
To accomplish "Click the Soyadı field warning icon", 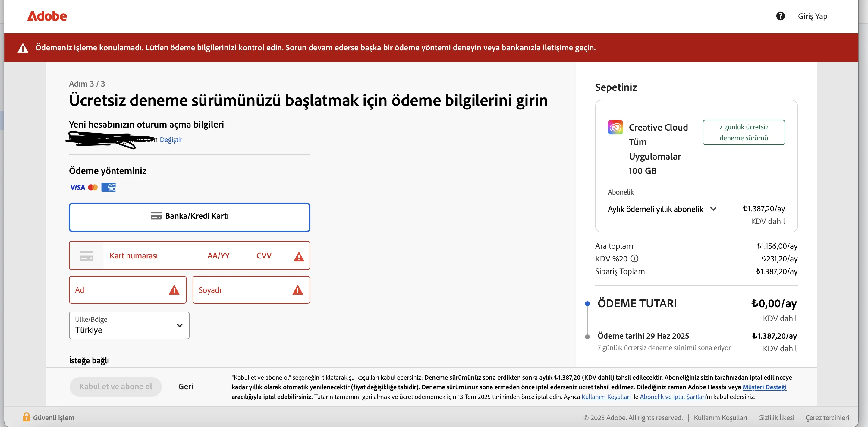I will tap(297, 290).
